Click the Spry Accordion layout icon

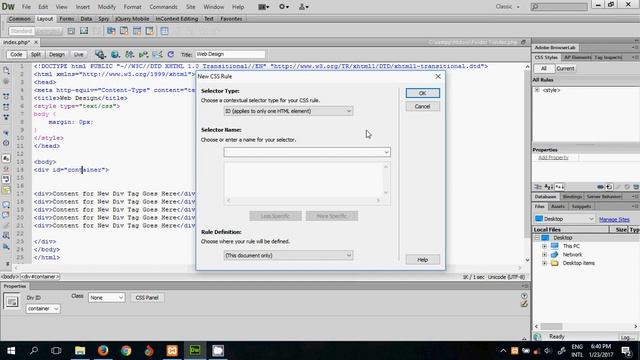click(x=137, y=31)
